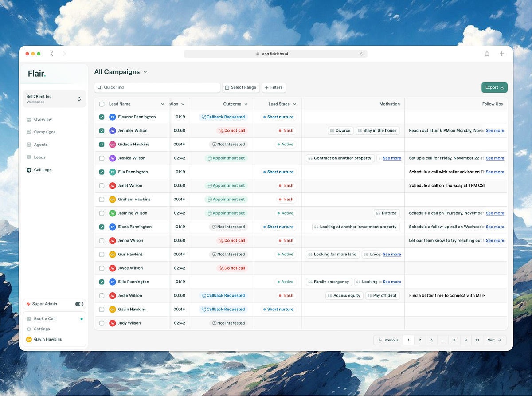This screenshot has height=396, width=532.
Task: Click Jessica Wilson's JW avatar
Action: tap(113, 158)
